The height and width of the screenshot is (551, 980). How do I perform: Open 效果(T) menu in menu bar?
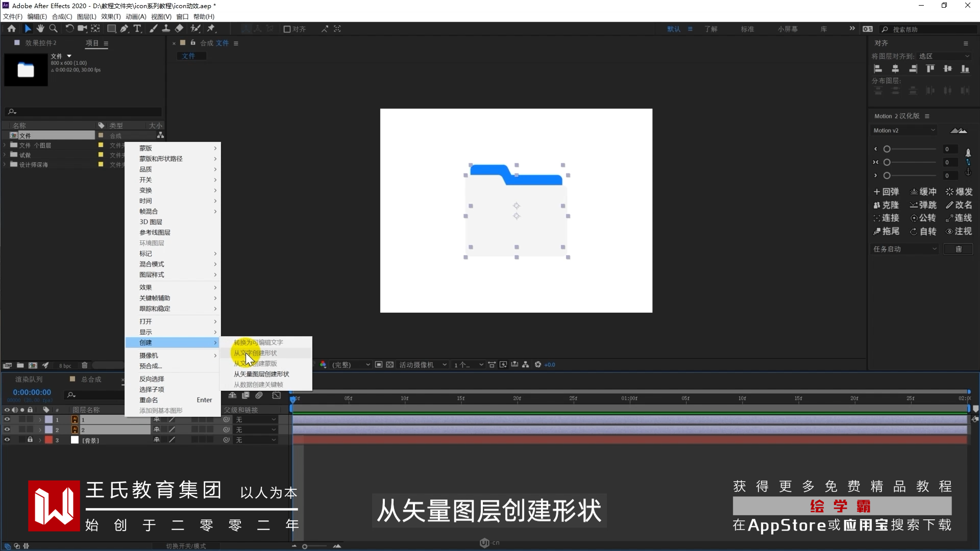(x=111, y=16)
